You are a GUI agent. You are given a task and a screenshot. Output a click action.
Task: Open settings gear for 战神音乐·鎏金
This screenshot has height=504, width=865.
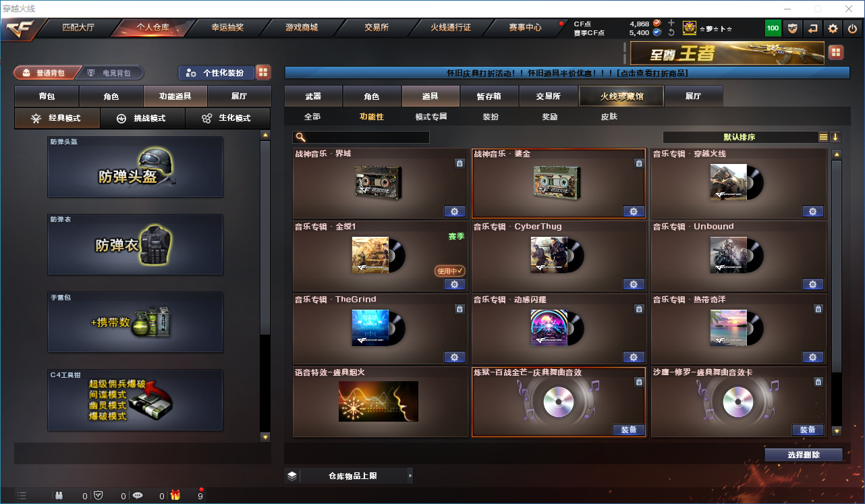634,211
